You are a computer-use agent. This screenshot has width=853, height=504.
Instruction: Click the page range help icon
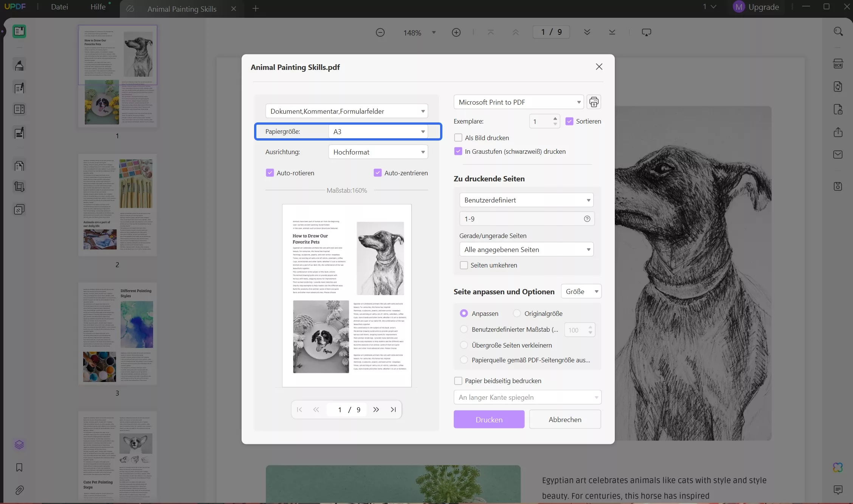587,219
